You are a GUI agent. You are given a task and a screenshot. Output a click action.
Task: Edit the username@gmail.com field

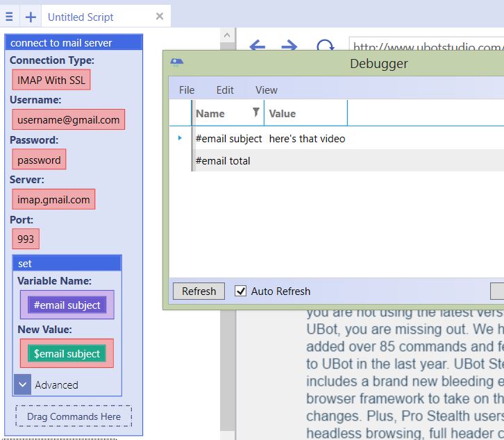click(69, 119)
